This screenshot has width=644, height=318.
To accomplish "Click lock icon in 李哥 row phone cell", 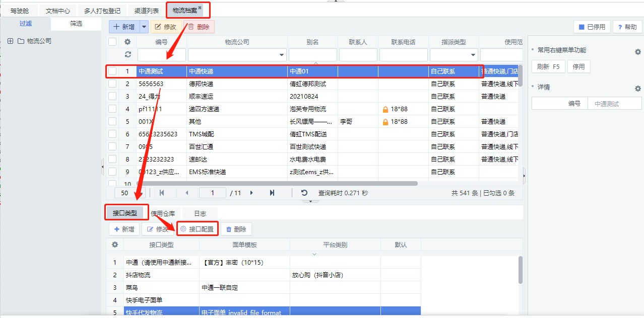I will pyautogui.click(x=385, y=122).
